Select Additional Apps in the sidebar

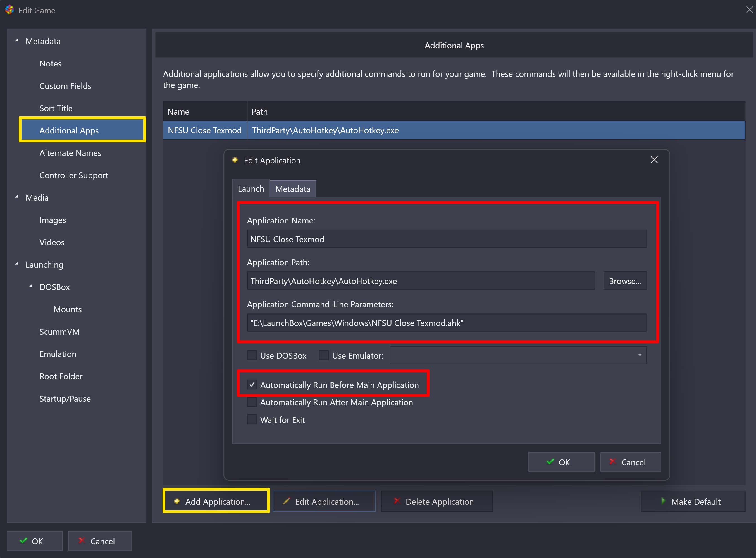pyautogui.click(x=82, y=130)
